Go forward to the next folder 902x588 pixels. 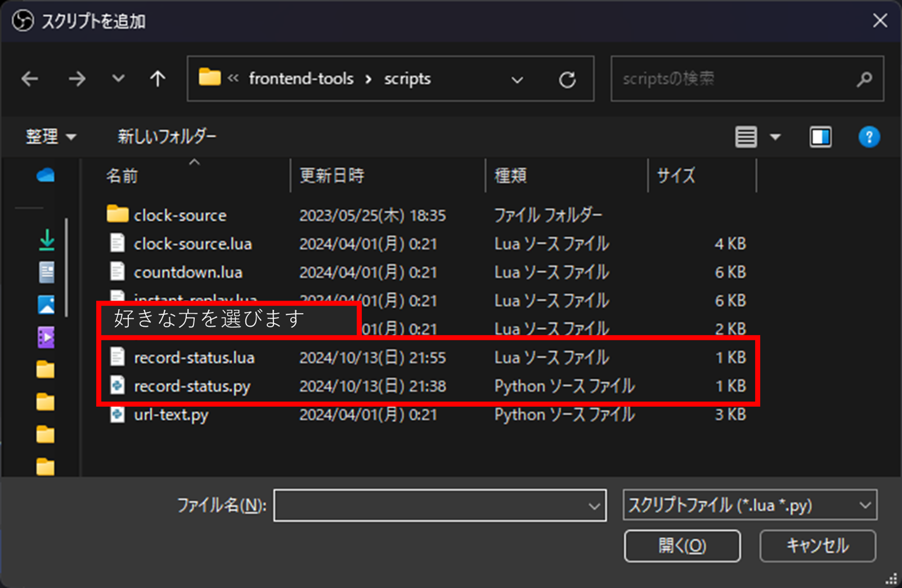[x=77, y=79]
